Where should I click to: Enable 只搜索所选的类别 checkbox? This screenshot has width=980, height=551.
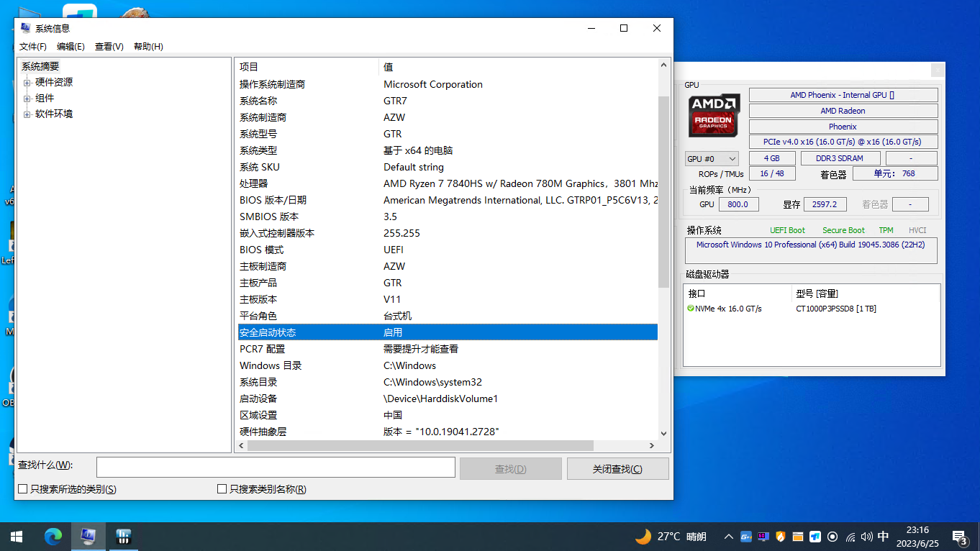click(x=23, y=489)
